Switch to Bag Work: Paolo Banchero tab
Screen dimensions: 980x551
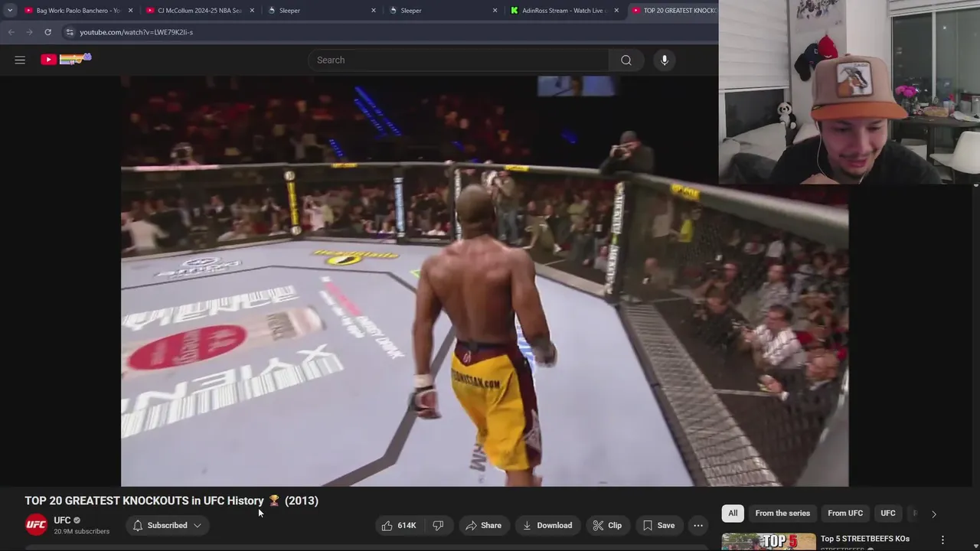click(77, 11)
